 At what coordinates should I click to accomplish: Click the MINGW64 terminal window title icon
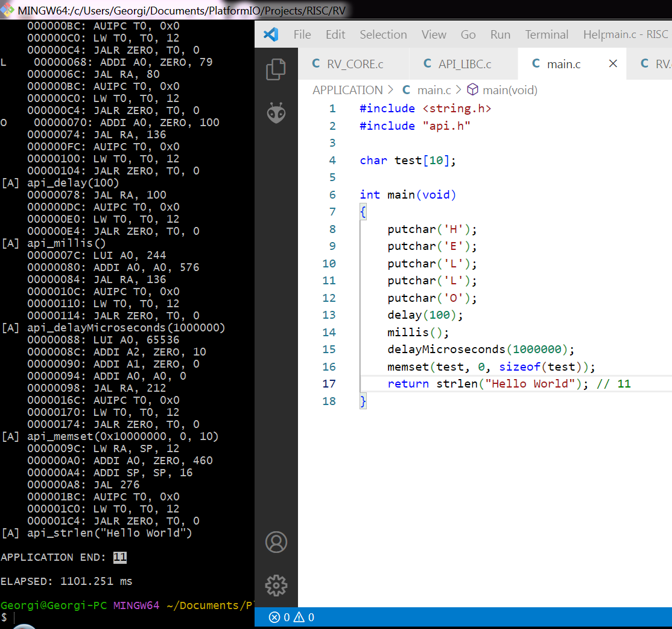(x=7, y=10)
